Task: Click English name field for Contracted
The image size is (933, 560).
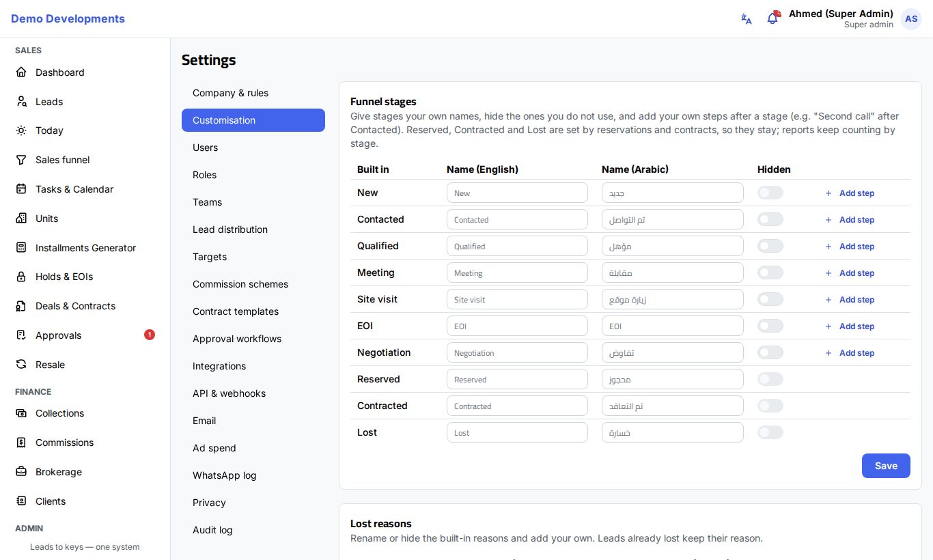Action: [517, 406]
